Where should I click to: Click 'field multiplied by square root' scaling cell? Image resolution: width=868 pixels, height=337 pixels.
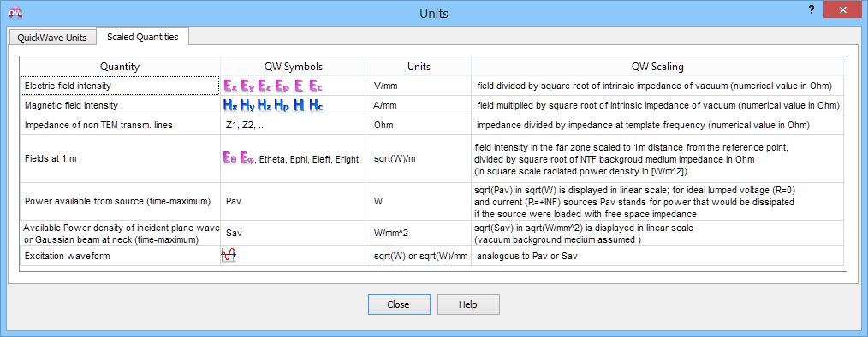point(657,105)
